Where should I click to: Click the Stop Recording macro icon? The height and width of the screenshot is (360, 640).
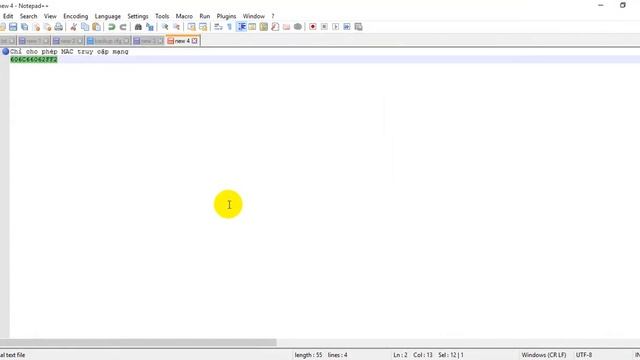click(x=324, y=27)
